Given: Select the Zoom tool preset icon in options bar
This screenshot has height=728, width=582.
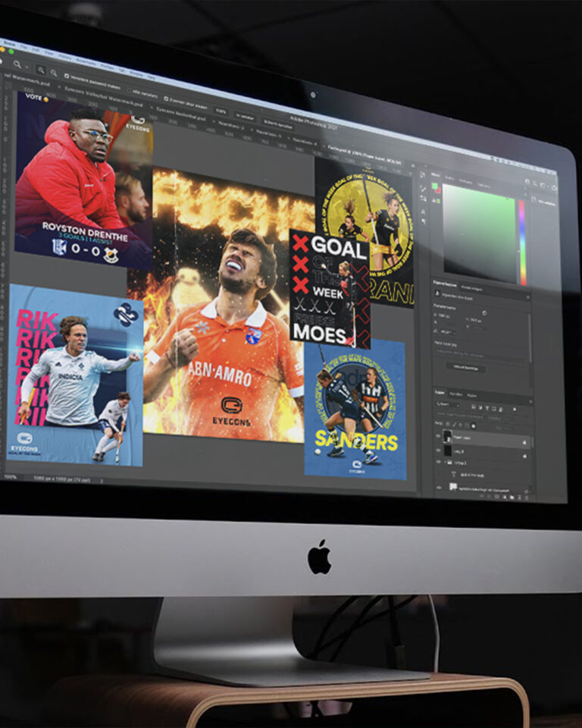Looking at the screenshot, I should click(x=17, y=64).
